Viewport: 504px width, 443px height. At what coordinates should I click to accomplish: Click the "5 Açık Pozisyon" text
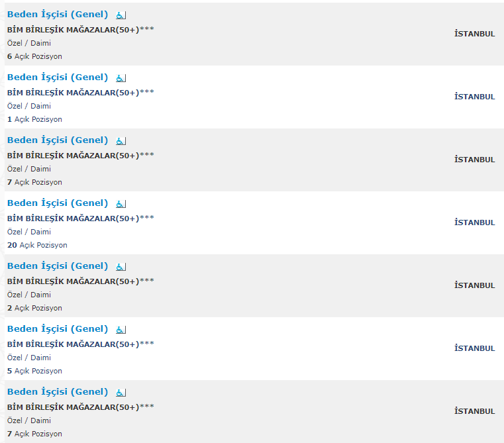click(34, 371)
